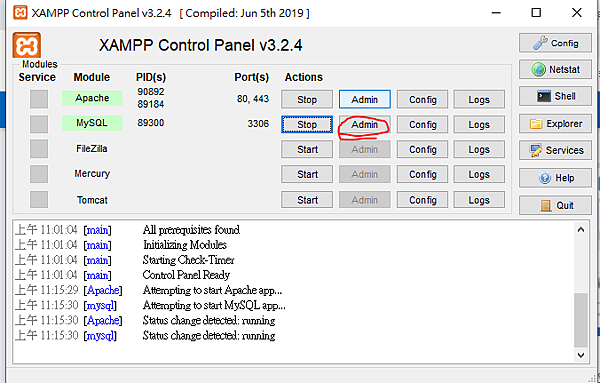
Task: Toggle the FileZilla service checkbox
Action: (39, 149)
